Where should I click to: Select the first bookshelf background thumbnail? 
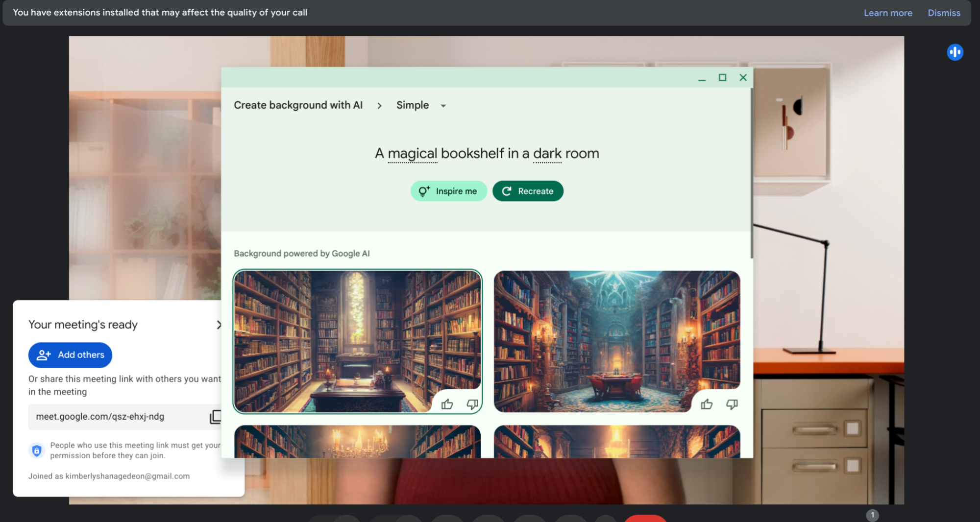tap(357, 341)
